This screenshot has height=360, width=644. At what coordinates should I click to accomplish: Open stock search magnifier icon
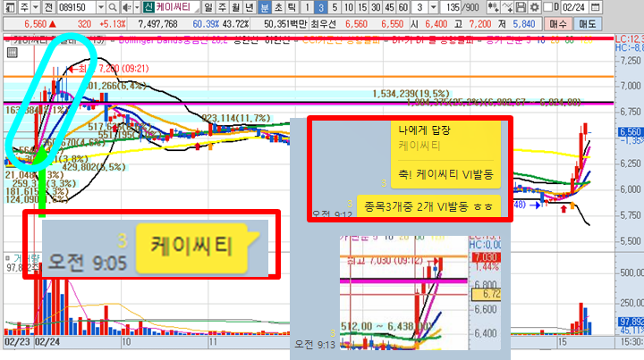coord(112,7)
